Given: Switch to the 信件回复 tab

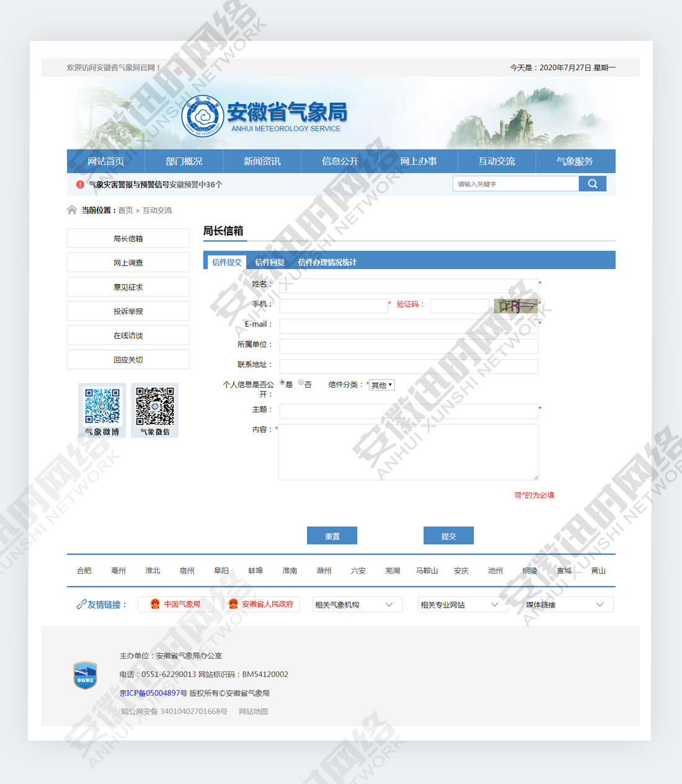Looking at the screenshot, I should 270,262.
